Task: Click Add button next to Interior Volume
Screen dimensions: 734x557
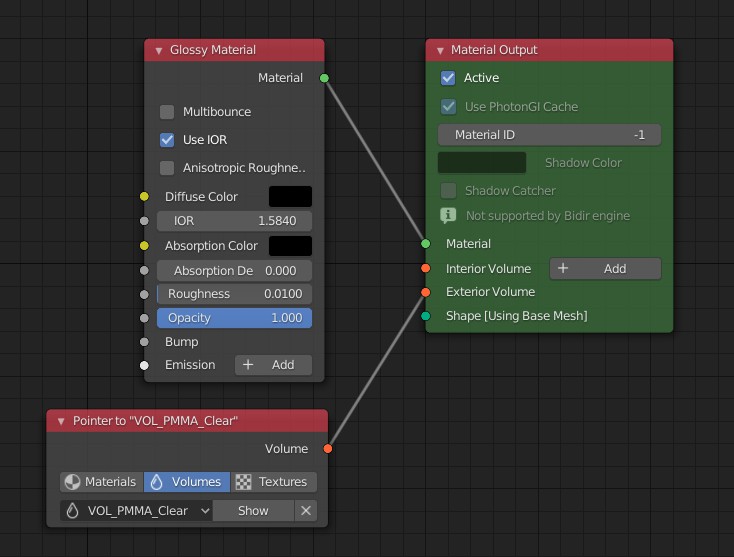Action: click(x=604, y=268)
